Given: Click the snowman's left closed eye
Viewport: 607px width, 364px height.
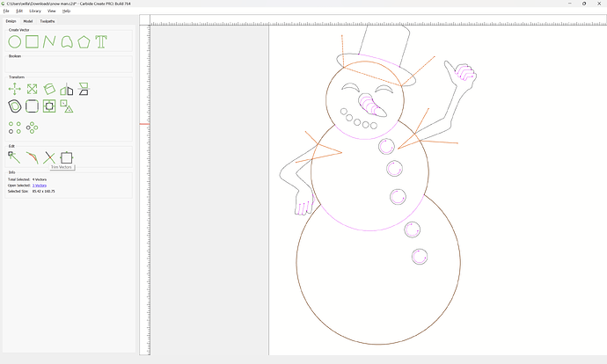Looking at the screenshot, I should click(x=351, y=87).
